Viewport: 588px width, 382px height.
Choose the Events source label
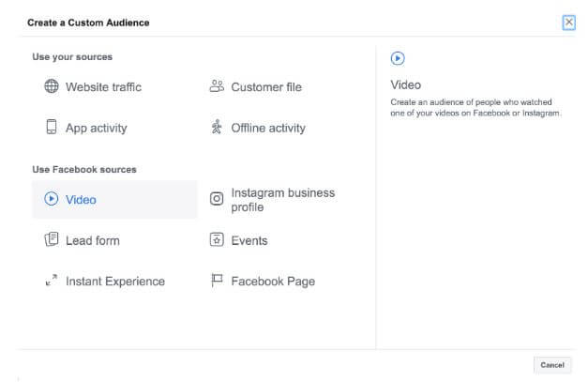[x=249, y=240]
